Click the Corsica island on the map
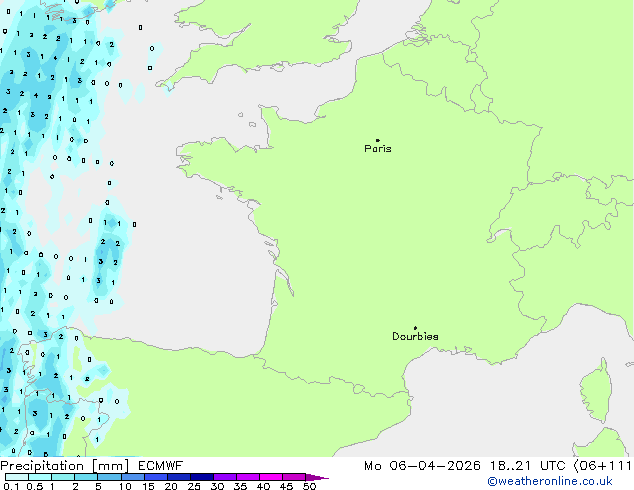This screenshot has height=490, width=634. point(598,391)
